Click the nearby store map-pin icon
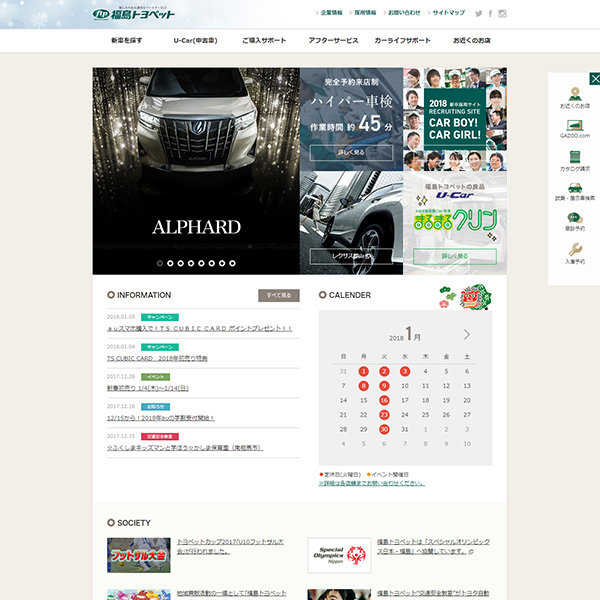Screen dimensions: 600x600 point(575,94)
